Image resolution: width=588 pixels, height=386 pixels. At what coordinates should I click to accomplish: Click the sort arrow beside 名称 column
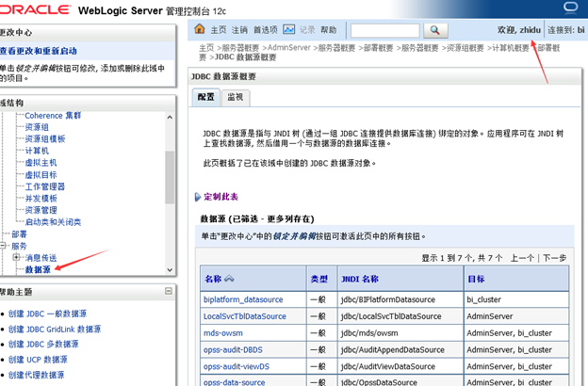229,279
